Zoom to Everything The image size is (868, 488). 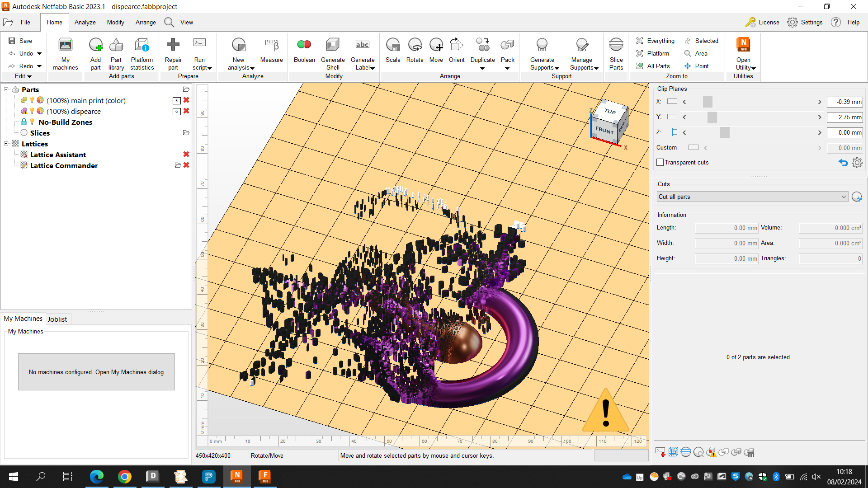656,41
